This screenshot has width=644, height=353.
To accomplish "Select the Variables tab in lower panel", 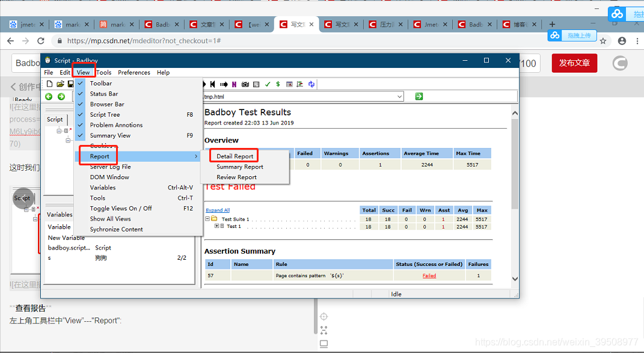I will [x=60, y=215].
